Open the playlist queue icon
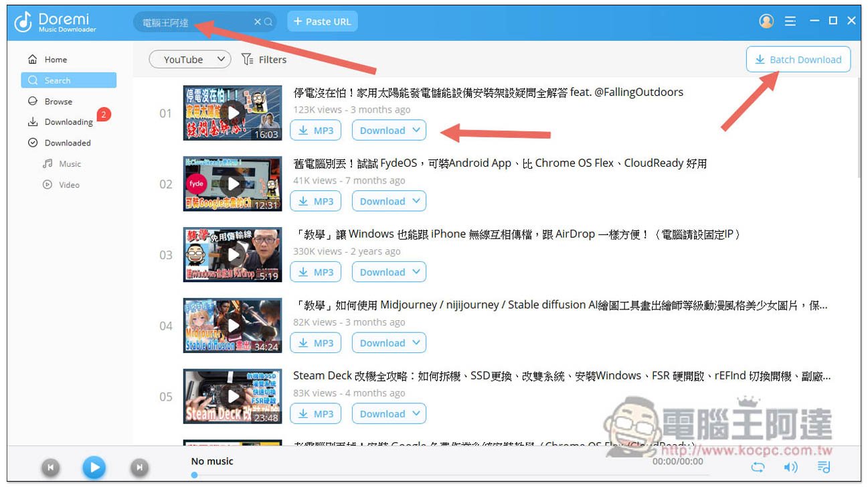The height and width of the screenshot is (487, 868). pos(824,467)
